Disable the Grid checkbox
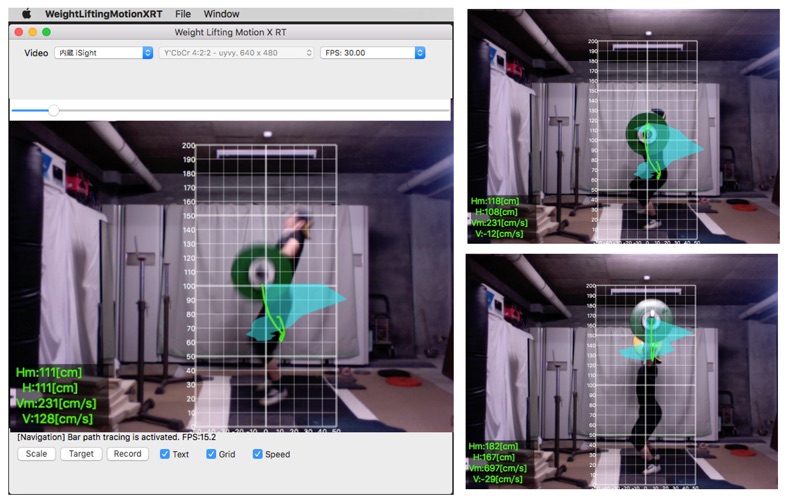The image size is (800, 500). click(x=211, y=454)
